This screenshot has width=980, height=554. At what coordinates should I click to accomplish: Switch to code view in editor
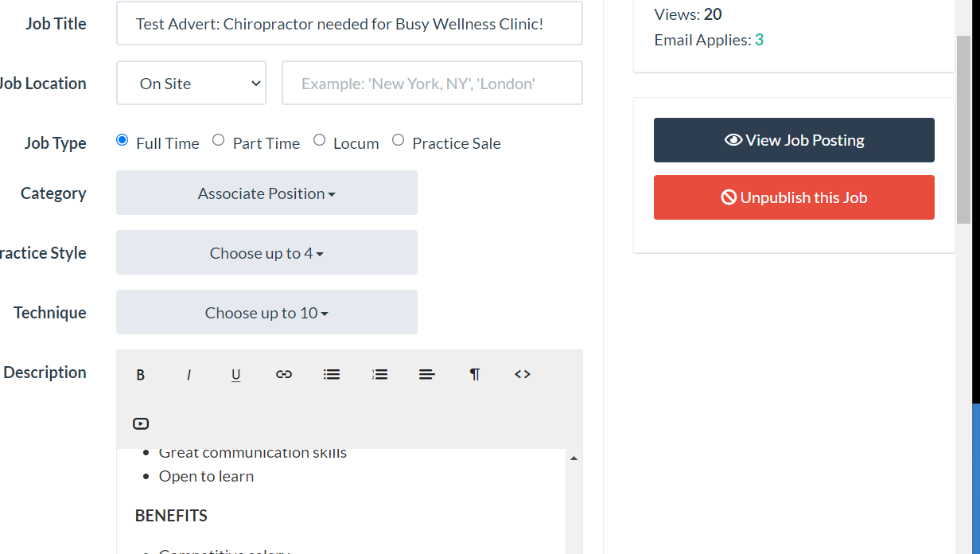click(523, 374)
